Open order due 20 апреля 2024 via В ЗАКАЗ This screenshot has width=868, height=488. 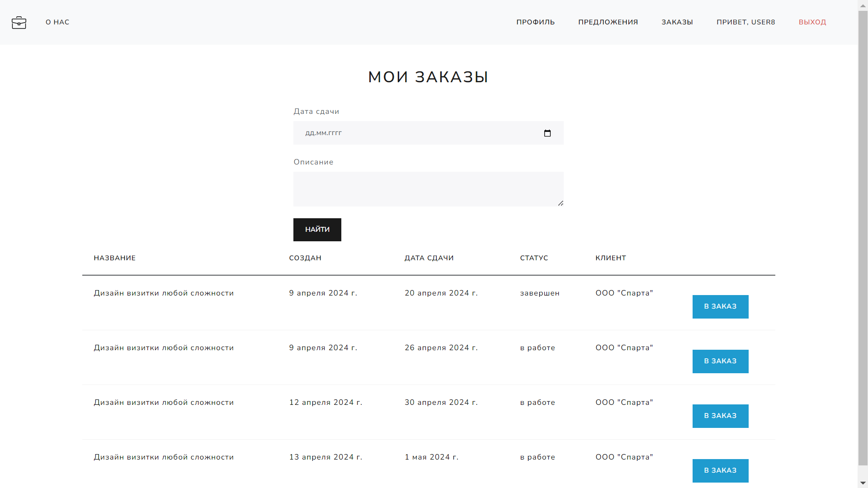click(x=720, y=307)
